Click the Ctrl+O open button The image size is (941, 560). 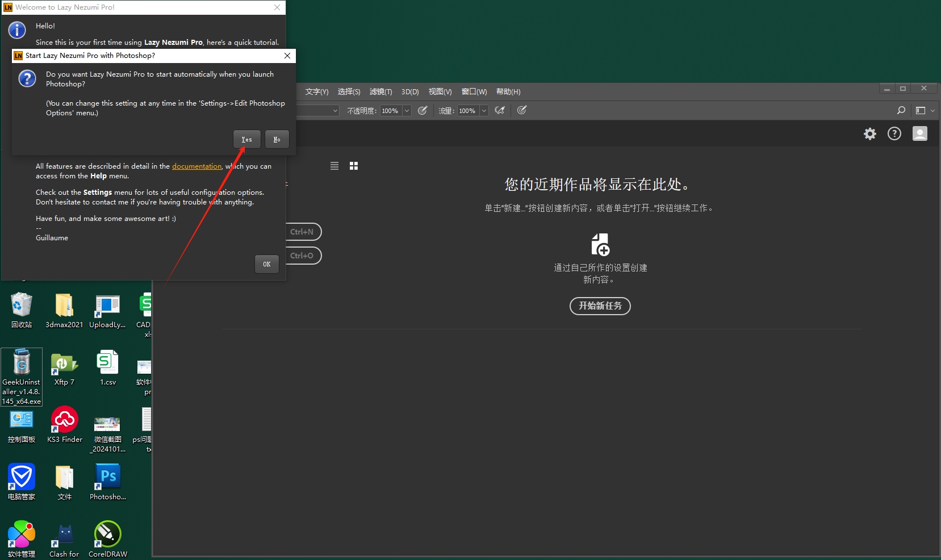(x=304, y=256)
